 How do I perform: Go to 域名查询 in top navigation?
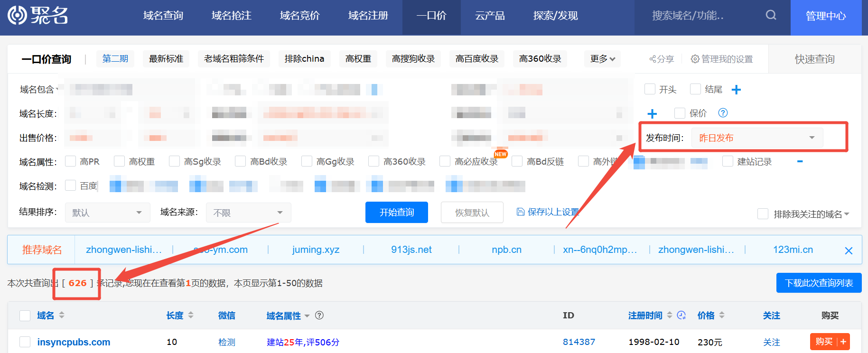[x=163, y=16]
